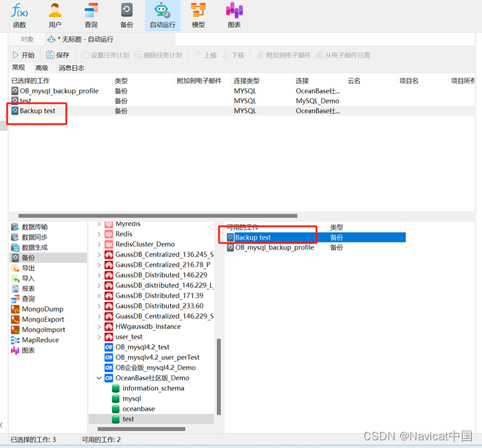Expand HWgaussdb_Instance connection node
Viewport: 482px width, 448px height.
click(x=99, y=327)
